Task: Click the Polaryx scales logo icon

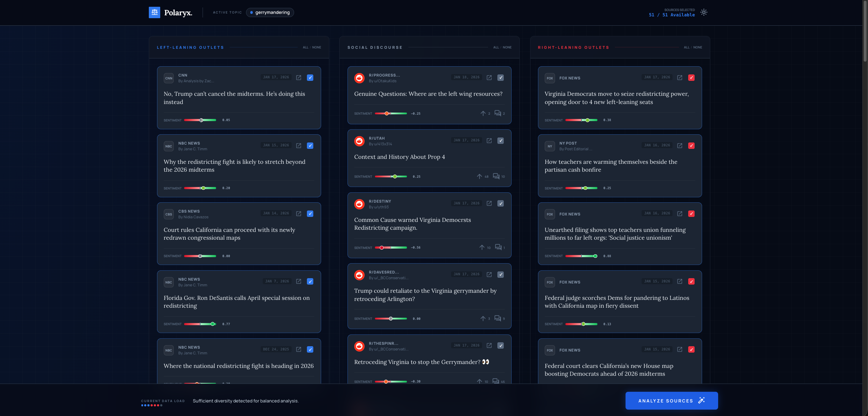Action: tap(154, 12)
